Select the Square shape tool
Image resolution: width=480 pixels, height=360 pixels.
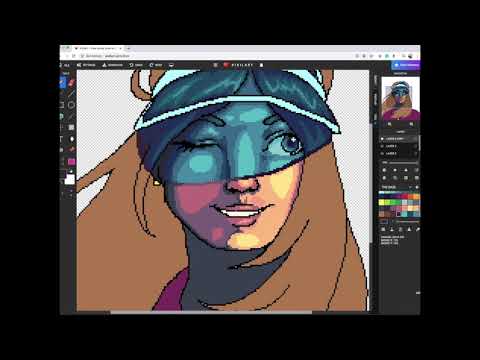click(62, 105)
